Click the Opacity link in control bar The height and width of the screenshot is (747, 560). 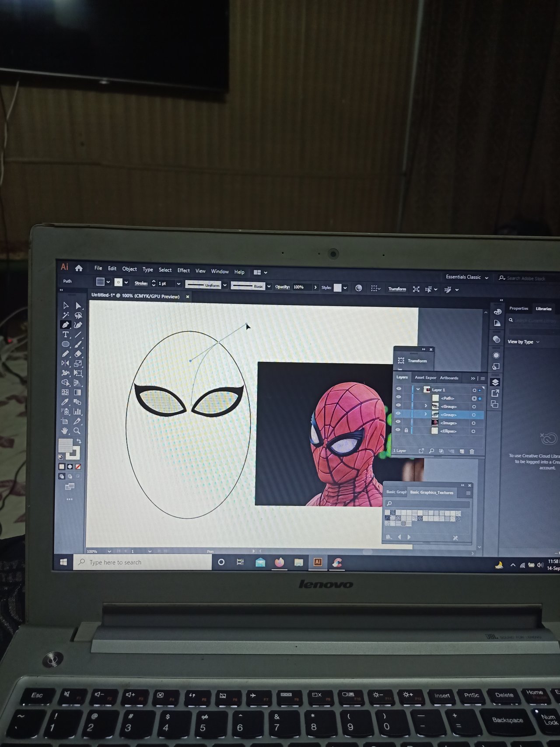[x=282, y=287]
